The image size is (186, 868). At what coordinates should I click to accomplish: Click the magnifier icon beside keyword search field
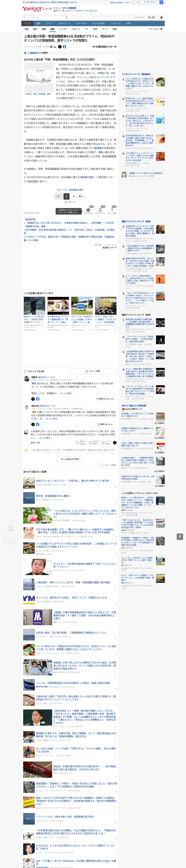pos(66,18)
